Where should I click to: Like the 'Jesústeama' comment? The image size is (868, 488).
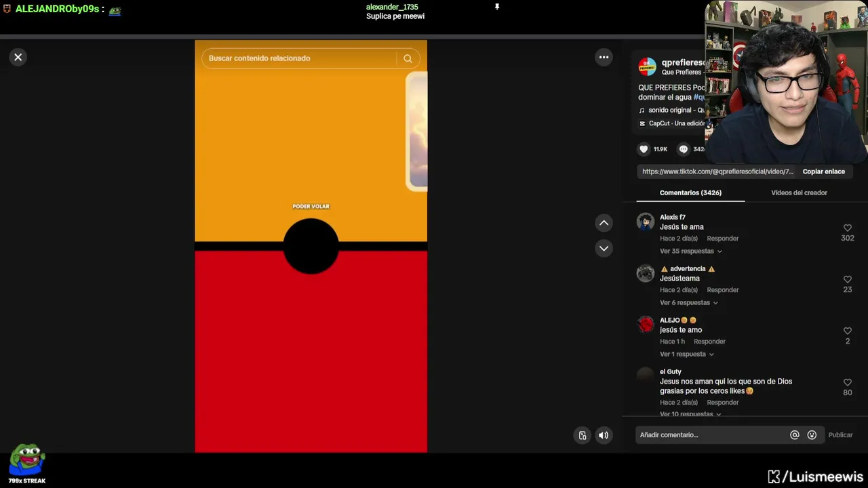pyautogui.click(x=847, y=280)
